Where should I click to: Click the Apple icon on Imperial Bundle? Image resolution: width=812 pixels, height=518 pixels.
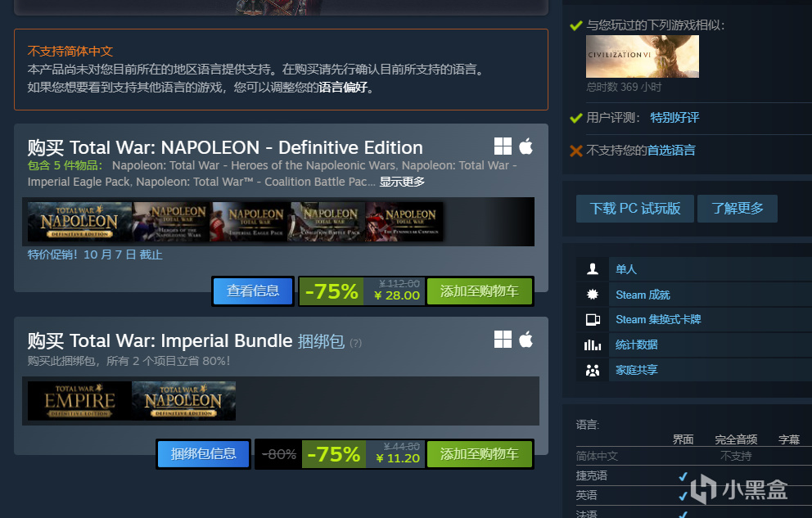(x=526, y=340)
